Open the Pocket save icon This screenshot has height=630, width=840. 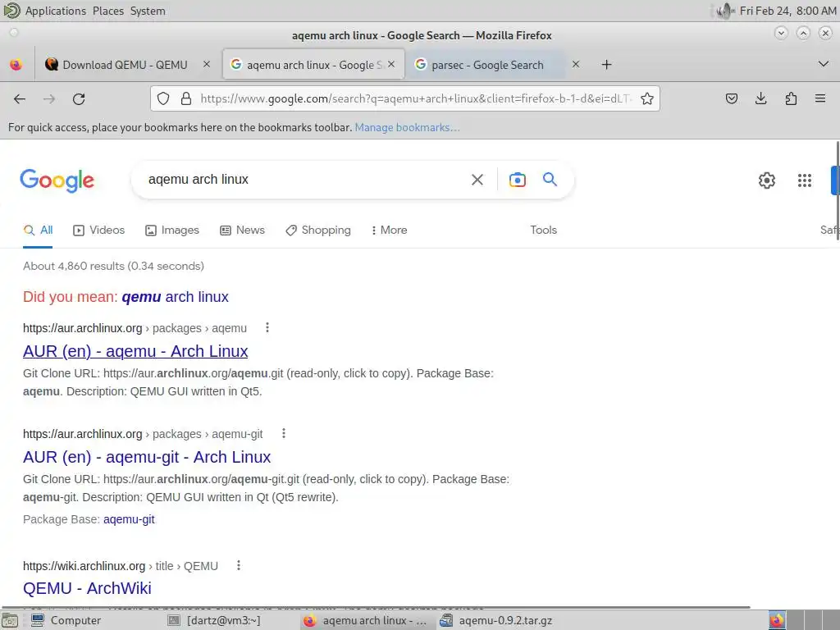pos(731,98)
